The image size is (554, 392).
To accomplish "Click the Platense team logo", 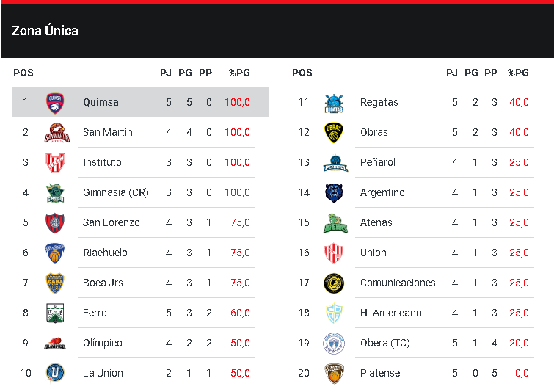I will pyautogui.click(x=334, y=373).
